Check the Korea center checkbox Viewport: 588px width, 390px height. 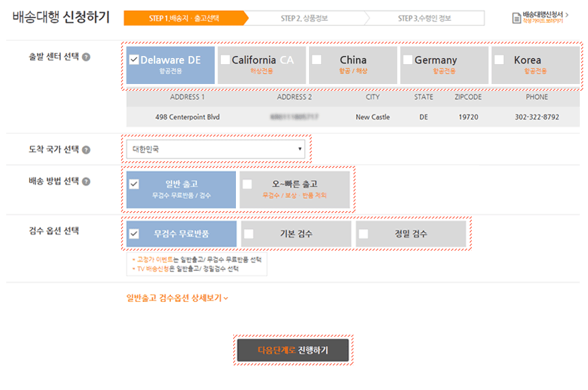click(499, 60)
